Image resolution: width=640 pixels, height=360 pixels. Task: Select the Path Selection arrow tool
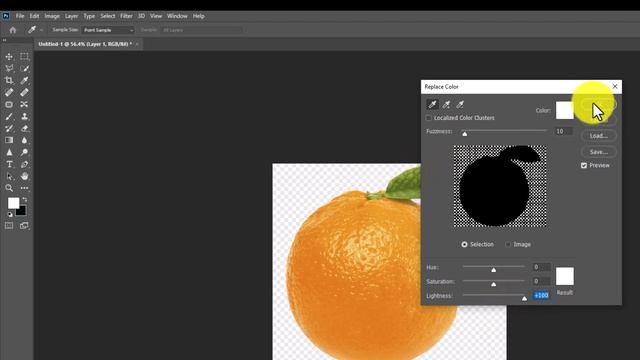(9, 176)
